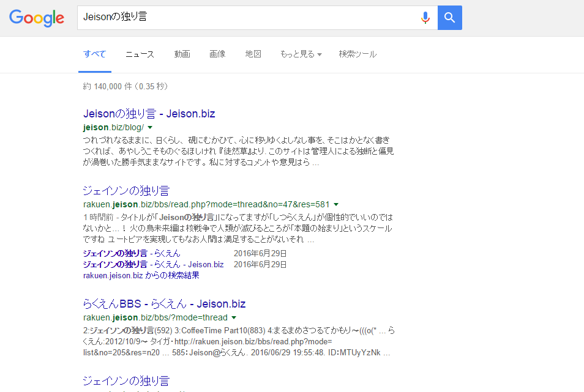This screenshot has height=392, width=584.
Task: Expand arrow next to read.php result URL
Action: coord(336,204)
